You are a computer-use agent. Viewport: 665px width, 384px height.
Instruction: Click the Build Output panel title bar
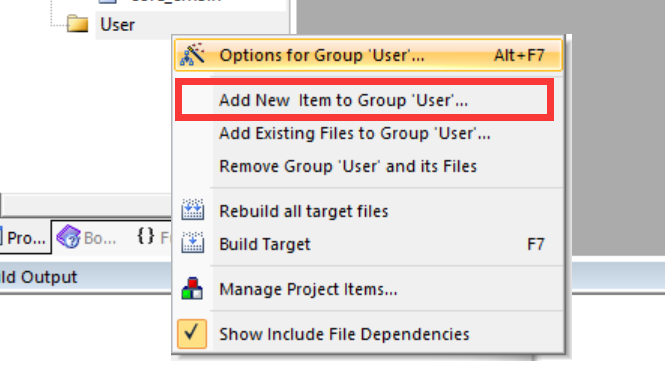tap(85, 277)
